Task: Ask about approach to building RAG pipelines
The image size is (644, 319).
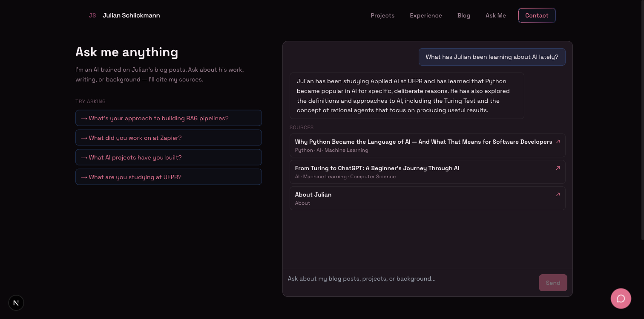Action: [x=169, y=118]
